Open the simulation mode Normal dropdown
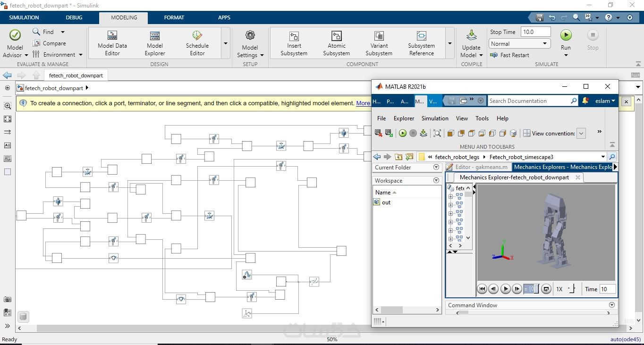The height and width of the screenshot is (345, 644). tap(519, 43)
